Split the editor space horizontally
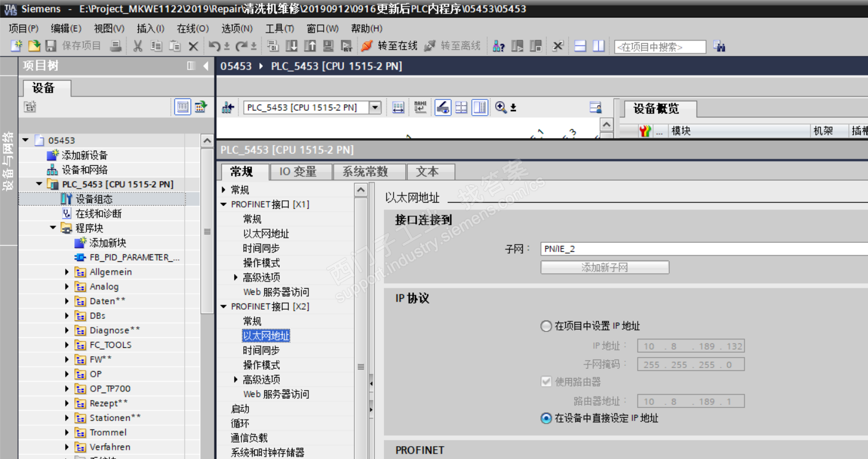This screenshot has height=459, width=868. click(581, 46)
